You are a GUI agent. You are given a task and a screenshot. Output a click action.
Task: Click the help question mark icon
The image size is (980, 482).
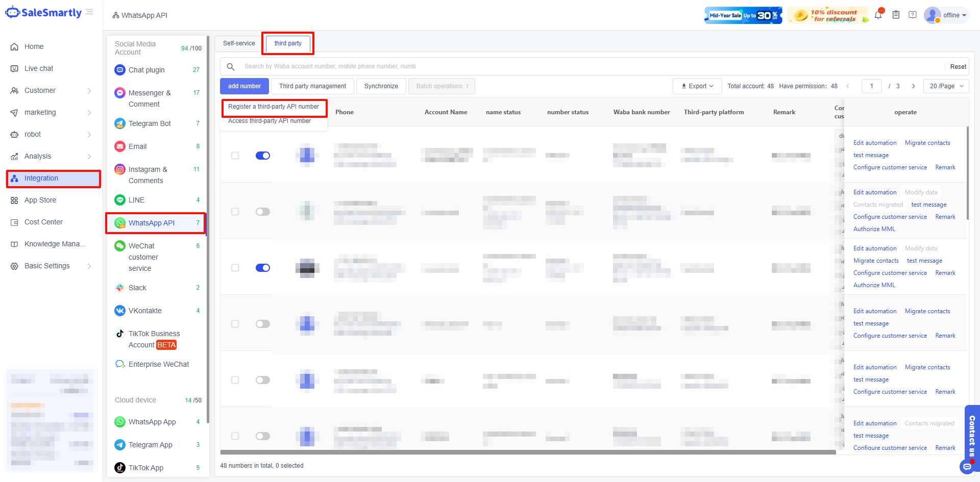(913, 15)
